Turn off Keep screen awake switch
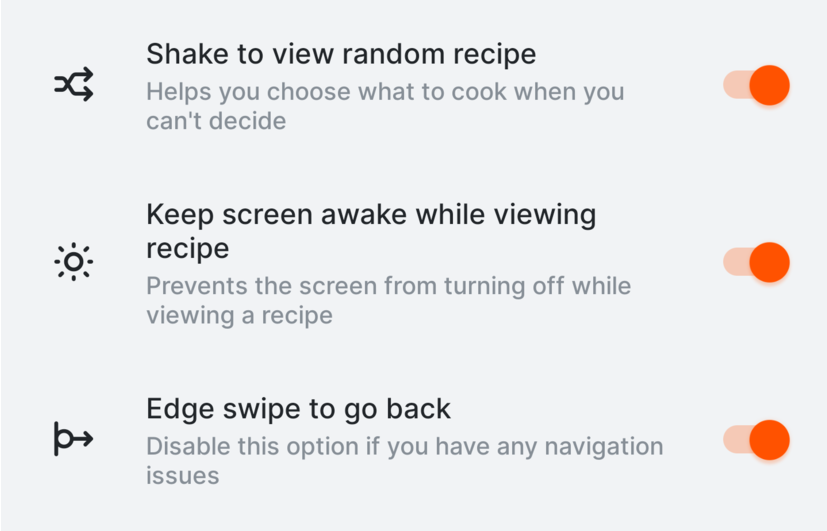 coord(756,262)
